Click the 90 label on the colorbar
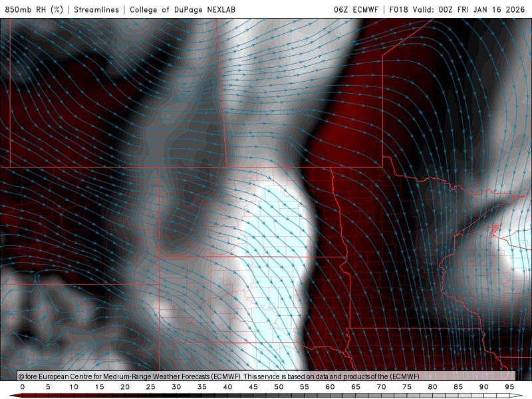The height and width of the screenshot is (399, 532). pos(484,387)
